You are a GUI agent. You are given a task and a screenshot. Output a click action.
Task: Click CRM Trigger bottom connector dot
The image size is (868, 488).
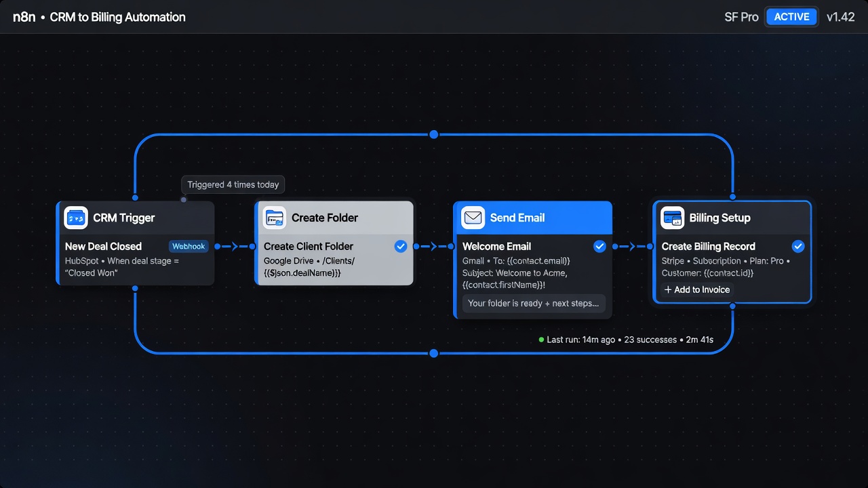point(135,288)
